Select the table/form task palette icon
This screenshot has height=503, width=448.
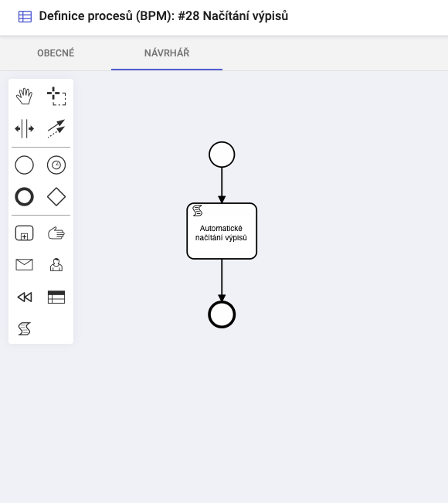pyautogui.click(x=56, y=297)
